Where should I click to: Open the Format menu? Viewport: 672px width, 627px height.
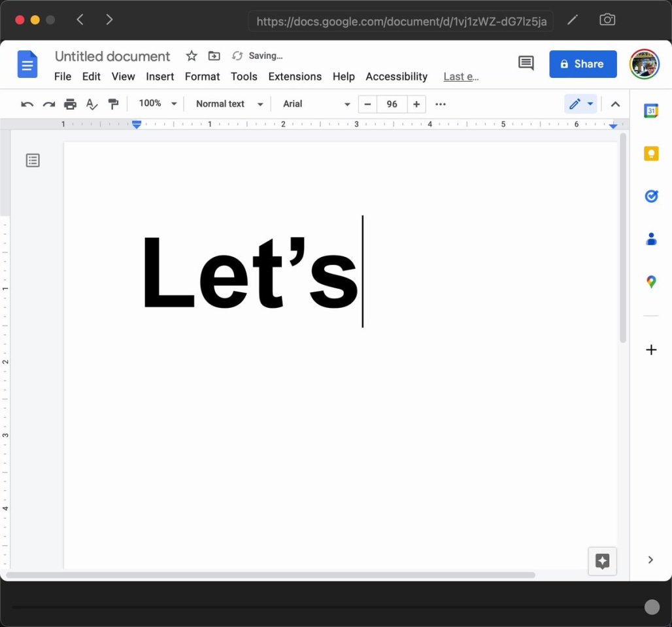coord(202,76)
